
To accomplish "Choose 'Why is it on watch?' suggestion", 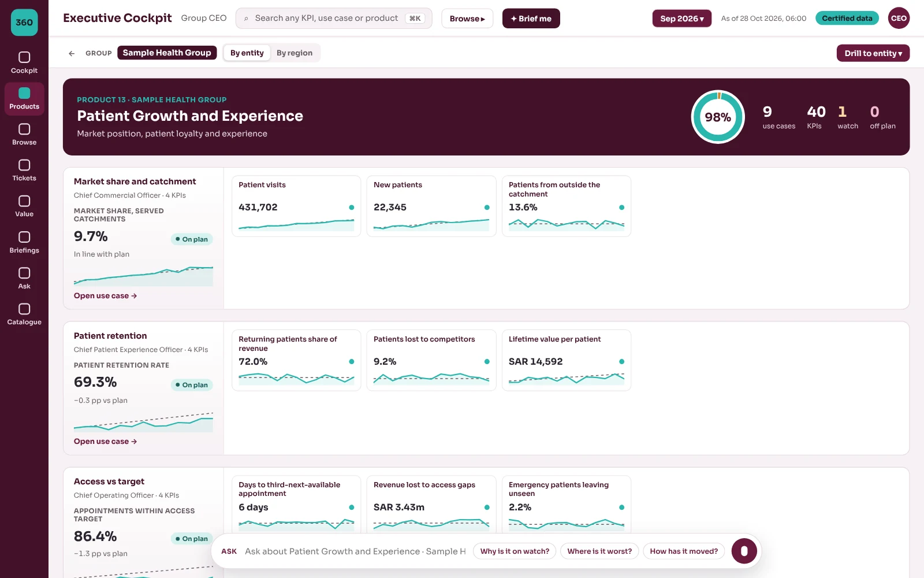I will (x=515, y=551).
